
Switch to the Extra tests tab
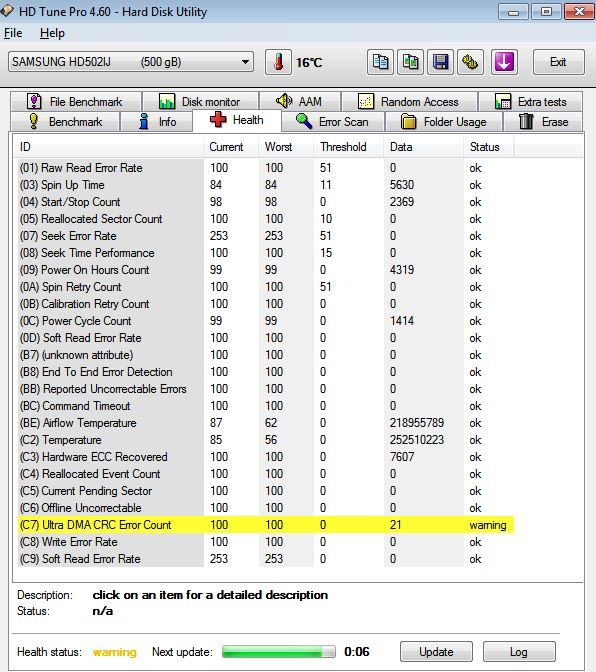click(530, 102)
